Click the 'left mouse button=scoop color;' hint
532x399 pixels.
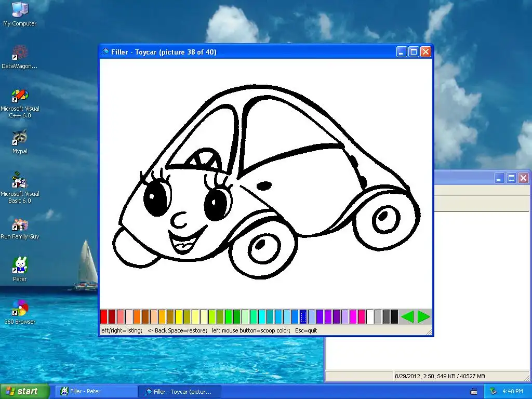[251, 330]
